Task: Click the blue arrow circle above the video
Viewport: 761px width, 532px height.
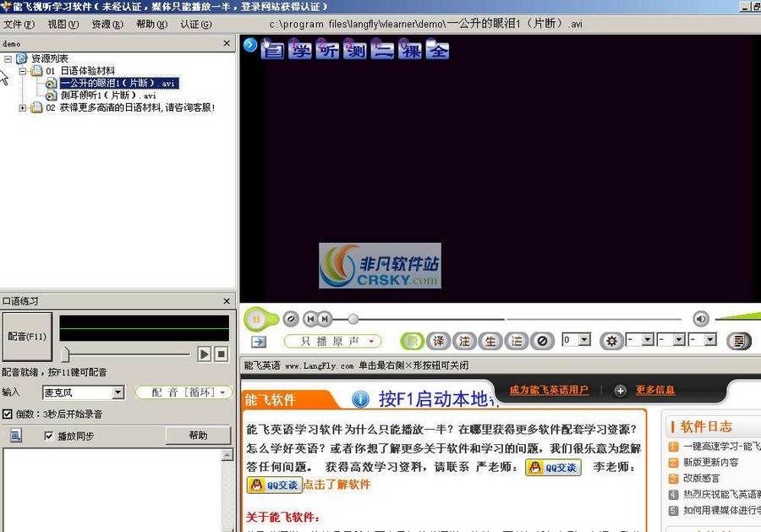Action: pos(250,45)
